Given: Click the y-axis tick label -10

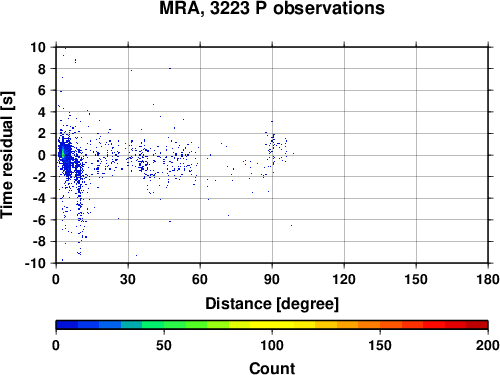Looking at the screenshot, I should click(x=35, y=263).
